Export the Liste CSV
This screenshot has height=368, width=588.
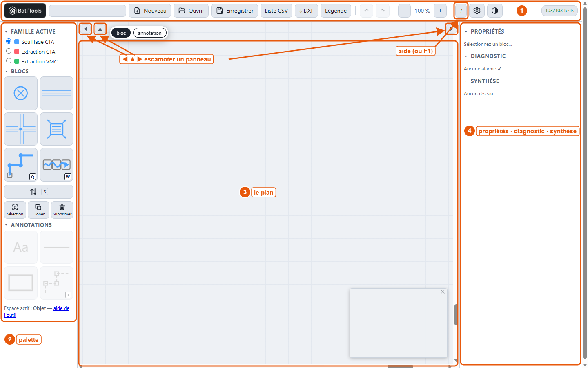pyautogui.click(x=276, y=11)
